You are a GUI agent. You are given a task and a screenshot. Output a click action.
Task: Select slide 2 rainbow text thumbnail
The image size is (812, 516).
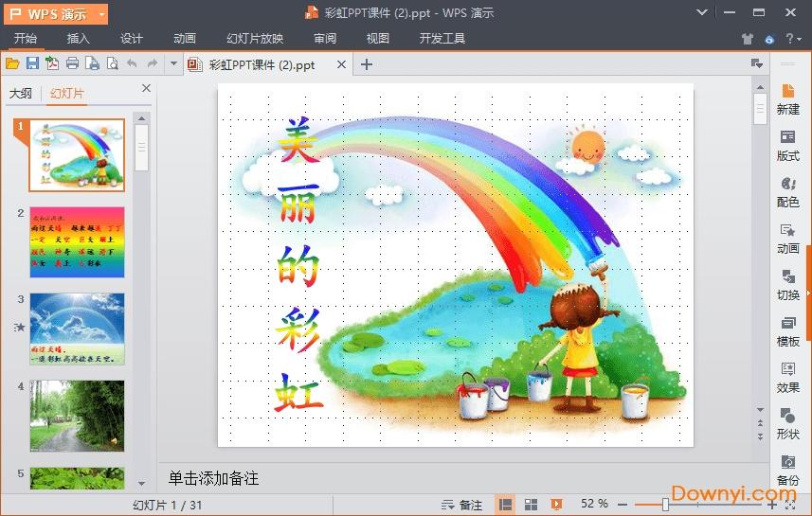[77, 242]
